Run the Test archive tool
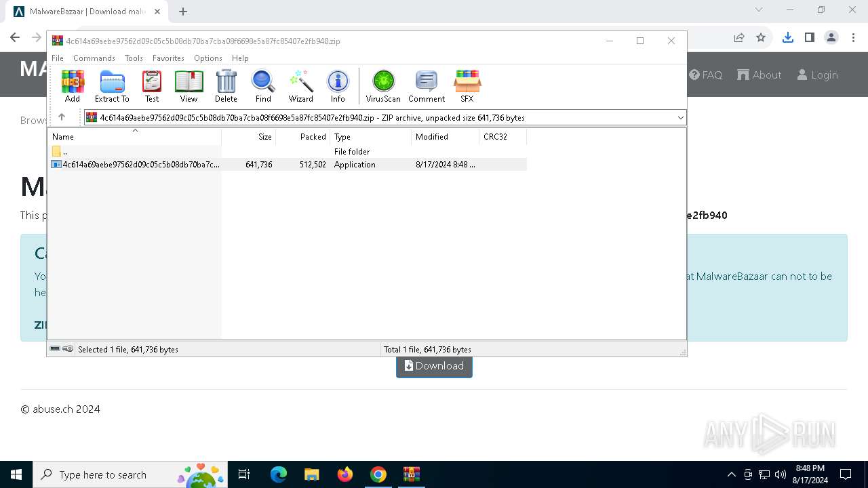Screen dimensions: 868x488 [152, 86]
